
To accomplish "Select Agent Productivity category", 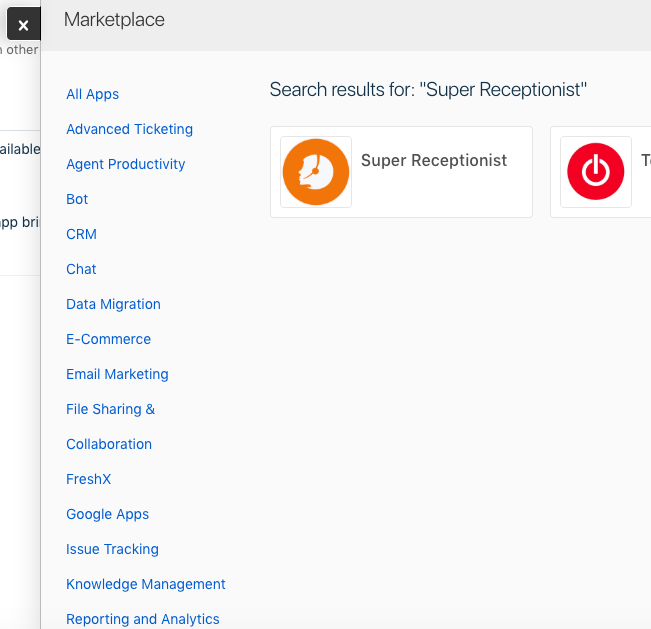I will coord(126,164).
